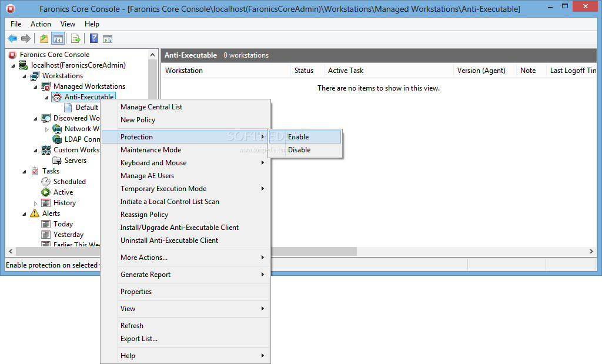
Task: Click the History table icon
Action: pyautogui.click(x=46, y=203)
